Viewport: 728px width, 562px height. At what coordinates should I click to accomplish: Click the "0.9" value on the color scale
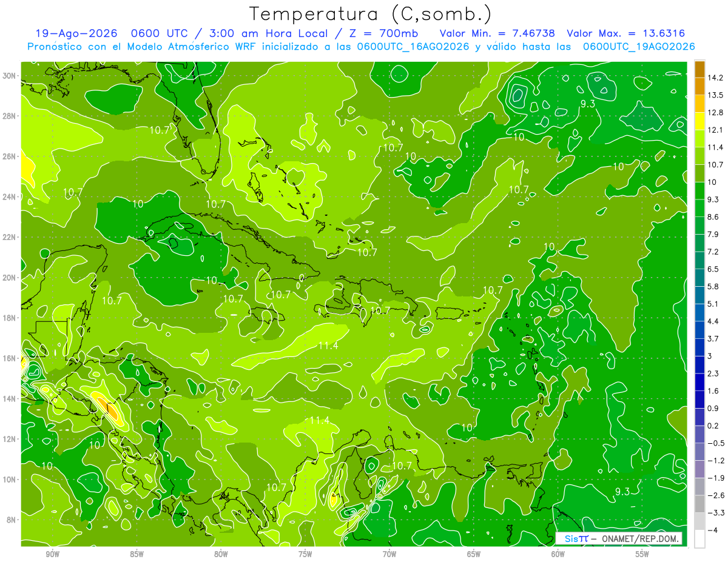tap(713, 408)
